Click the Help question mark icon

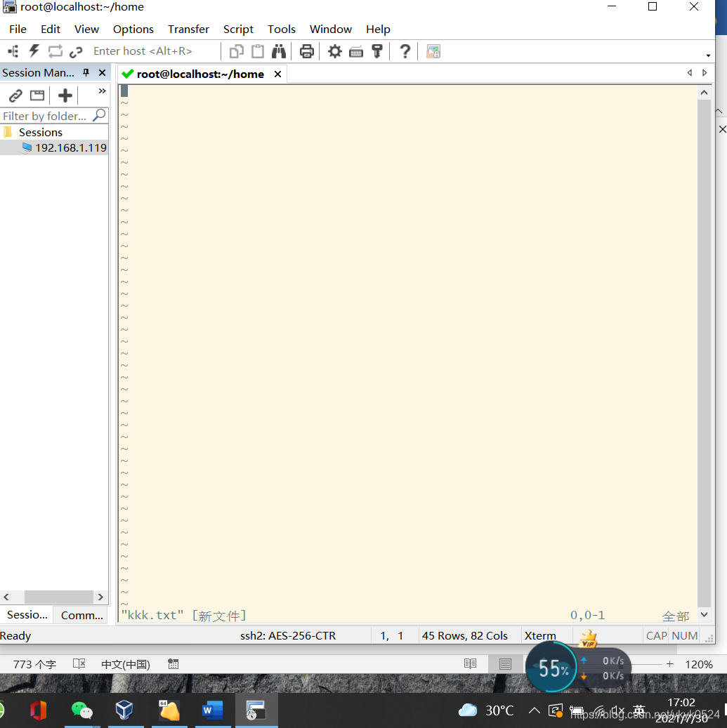(405, 51)
